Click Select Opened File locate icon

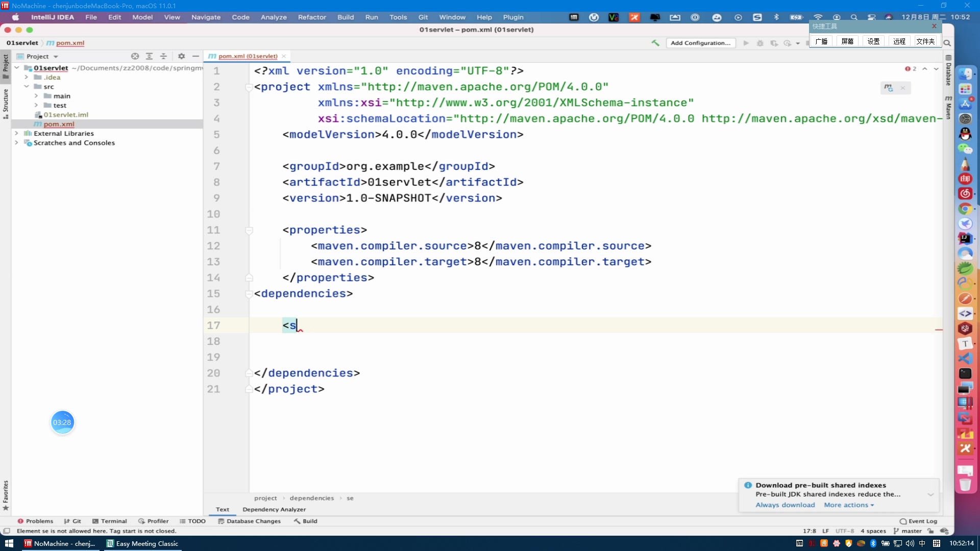[135, 56]
